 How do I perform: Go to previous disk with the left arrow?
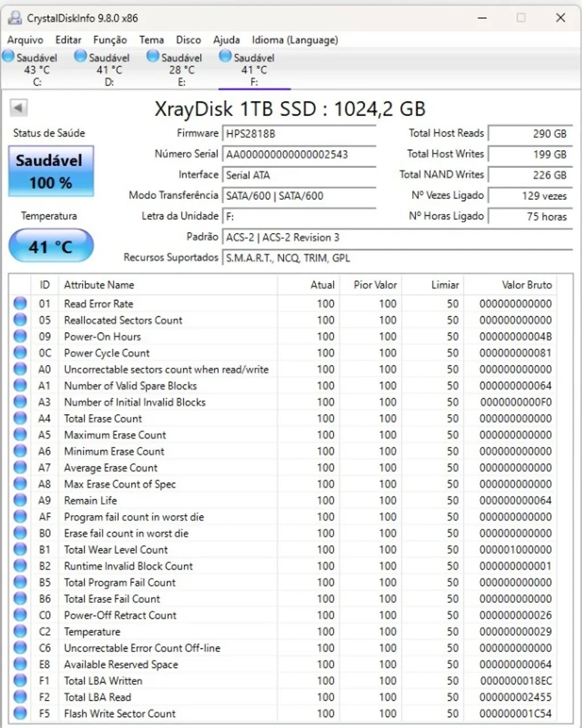(19, 107)
